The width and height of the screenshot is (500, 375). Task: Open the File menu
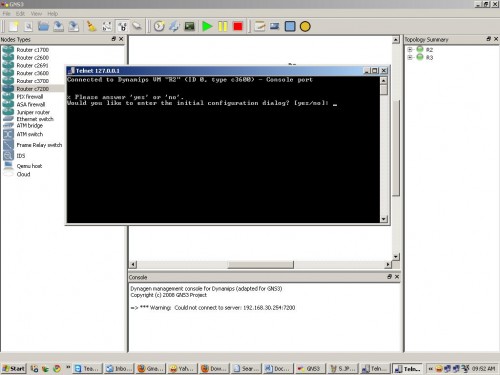tap(6, 14)
